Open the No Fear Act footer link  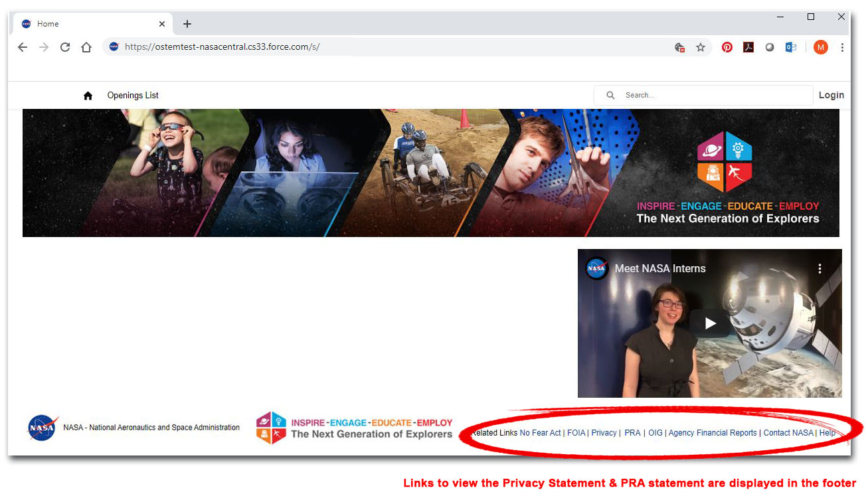[541, 433]
